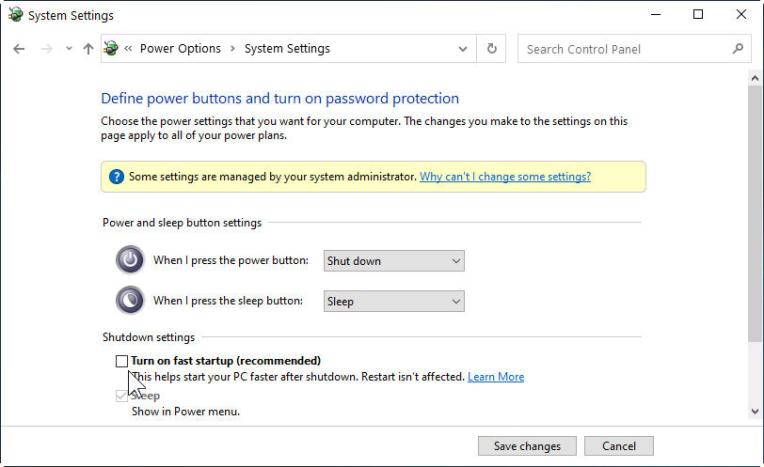Image resolution: width=764 pixels, height=467 pixels.
Task: Click the sleep button moon icon
Action: [130, 300]
